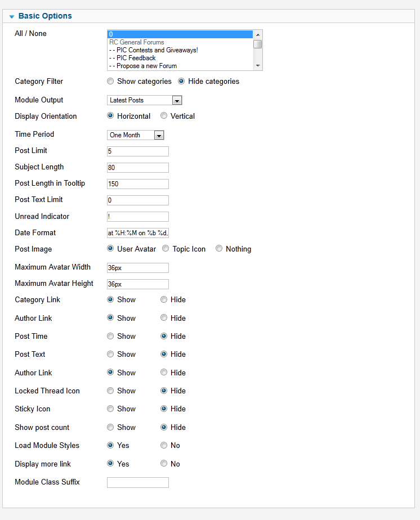The image size is (420, 520).
Task: Open the Module Output dropdown
Action: [x=177, y=100]
